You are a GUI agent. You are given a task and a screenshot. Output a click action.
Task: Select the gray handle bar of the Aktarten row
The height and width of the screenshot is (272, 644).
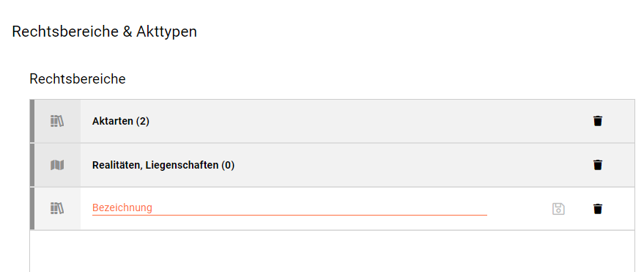coord(32,121)
